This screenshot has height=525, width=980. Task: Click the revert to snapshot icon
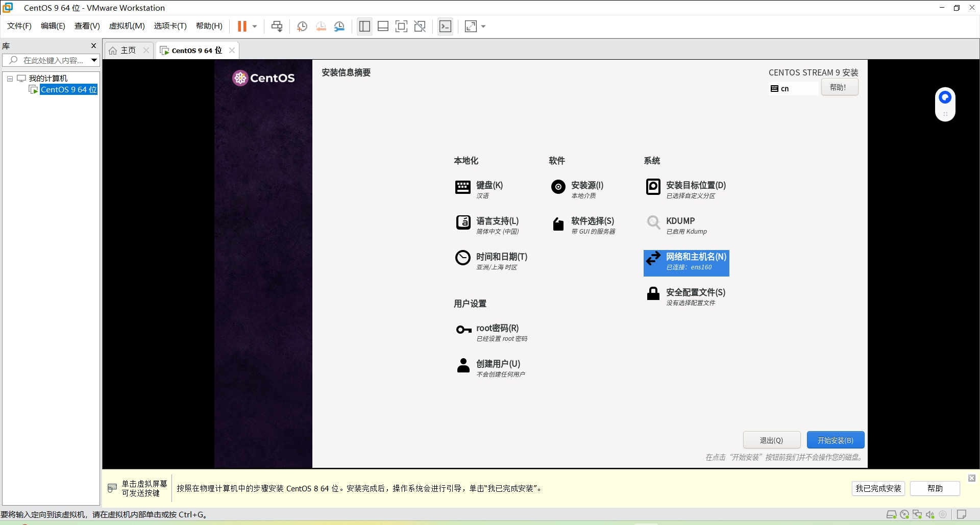[321, 27]
